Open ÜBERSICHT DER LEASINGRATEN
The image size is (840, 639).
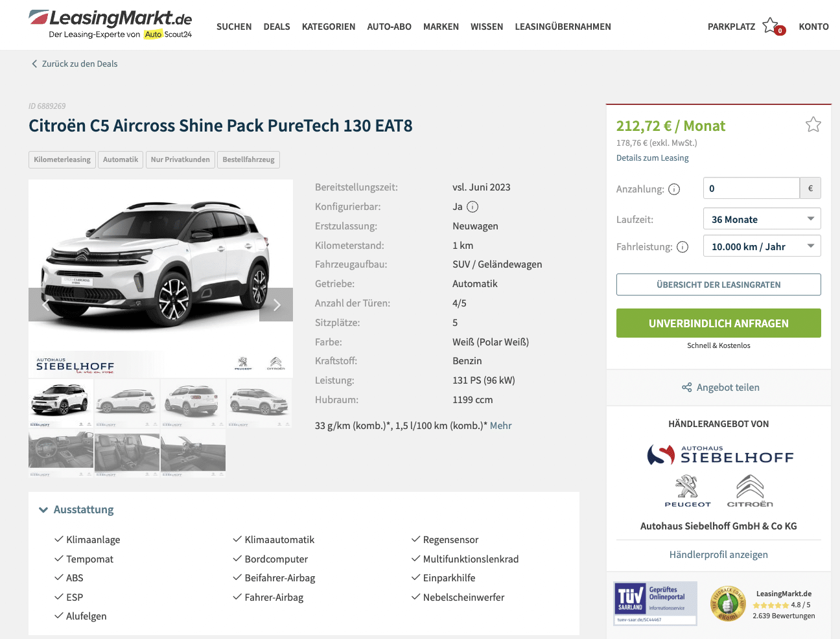point(718,285)
